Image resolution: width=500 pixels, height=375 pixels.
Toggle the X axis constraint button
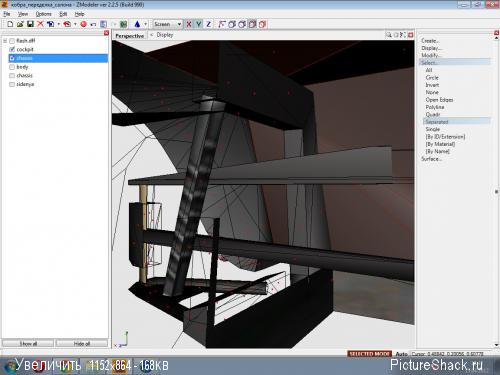(x=189, y=24)
